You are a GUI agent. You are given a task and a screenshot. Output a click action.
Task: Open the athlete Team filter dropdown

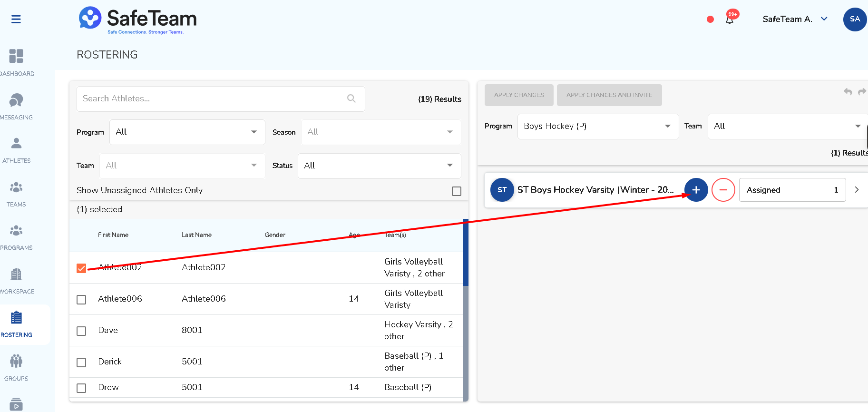point(182,166)
